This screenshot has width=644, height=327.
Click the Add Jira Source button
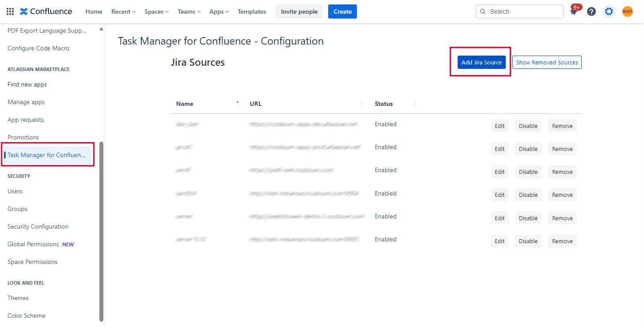click(481, 62)
